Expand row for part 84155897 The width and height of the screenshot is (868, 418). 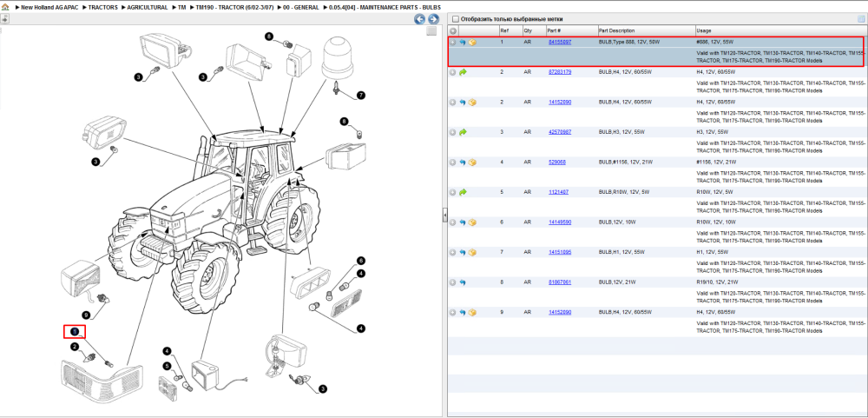pyautogui.click(x=453, y=42)
